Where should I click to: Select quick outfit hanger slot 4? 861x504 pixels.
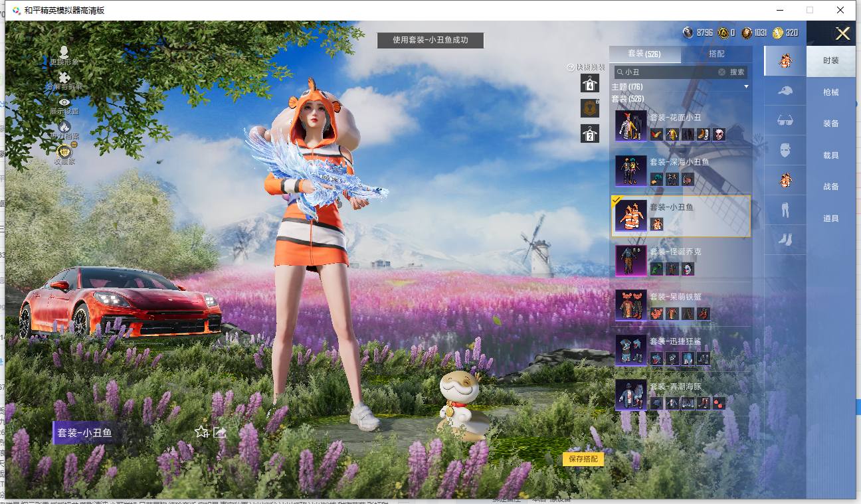(x=590, y=83)
